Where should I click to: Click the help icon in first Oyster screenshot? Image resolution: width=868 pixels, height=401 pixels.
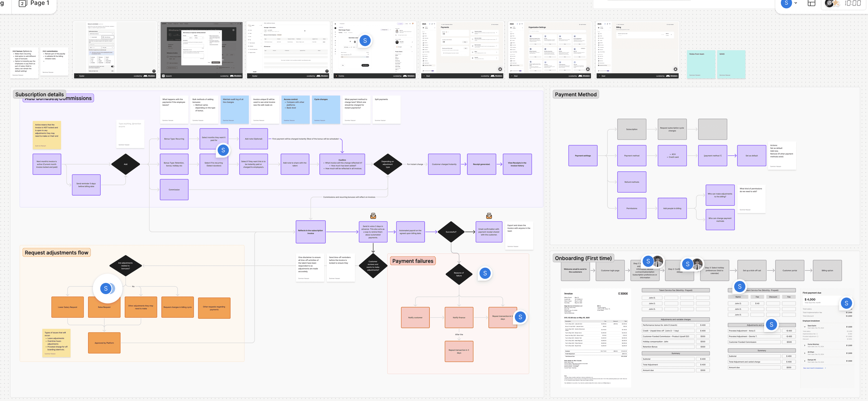point(154,71)
